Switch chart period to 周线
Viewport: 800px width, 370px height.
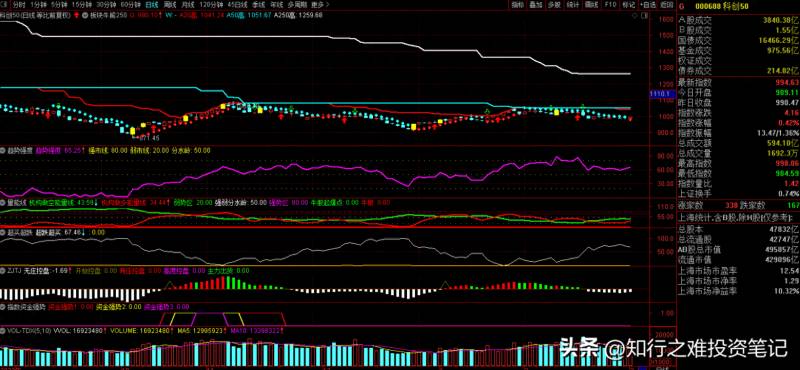168,5
